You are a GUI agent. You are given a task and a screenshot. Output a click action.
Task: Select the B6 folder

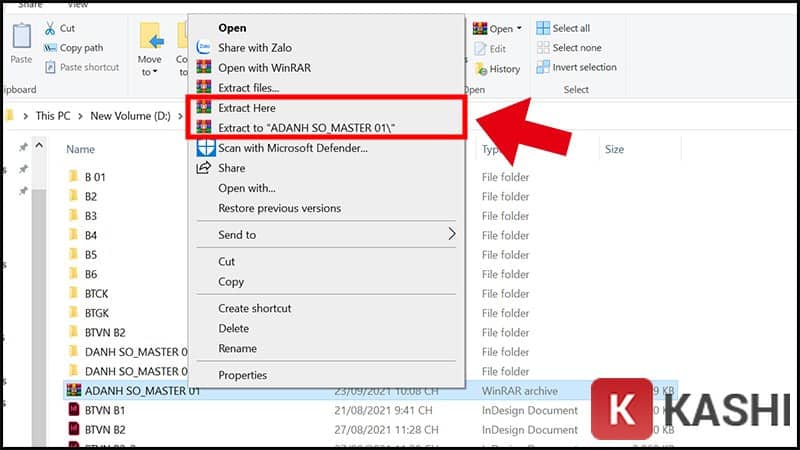[91, 274]
